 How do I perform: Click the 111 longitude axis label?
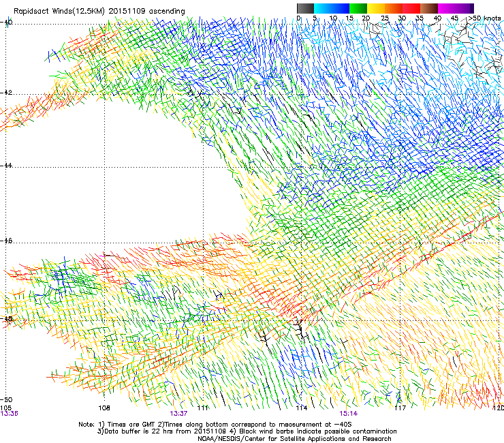(202, 408)
